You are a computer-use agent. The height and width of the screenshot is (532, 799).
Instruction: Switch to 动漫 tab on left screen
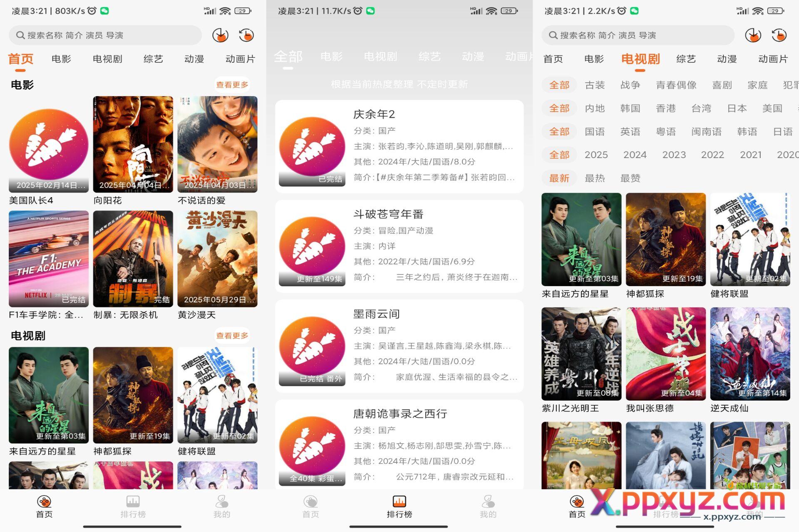(x=194, y=59)
